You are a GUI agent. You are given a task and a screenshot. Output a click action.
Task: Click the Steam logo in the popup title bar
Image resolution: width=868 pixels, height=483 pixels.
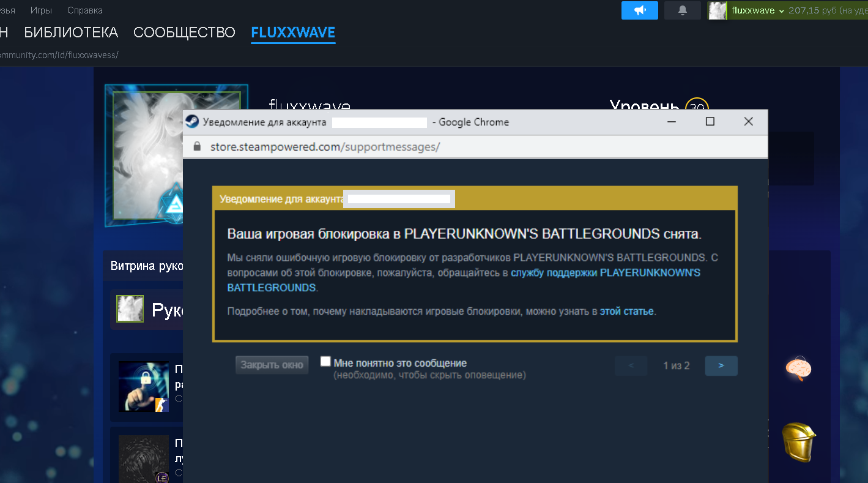tap(192, 122)
